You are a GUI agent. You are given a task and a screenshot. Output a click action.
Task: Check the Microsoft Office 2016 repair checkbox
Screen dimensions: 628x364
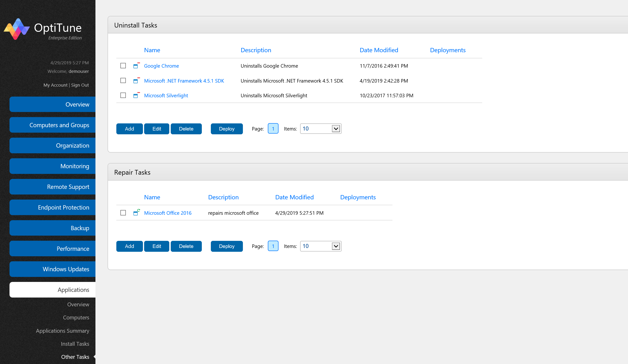coord(123,213)
